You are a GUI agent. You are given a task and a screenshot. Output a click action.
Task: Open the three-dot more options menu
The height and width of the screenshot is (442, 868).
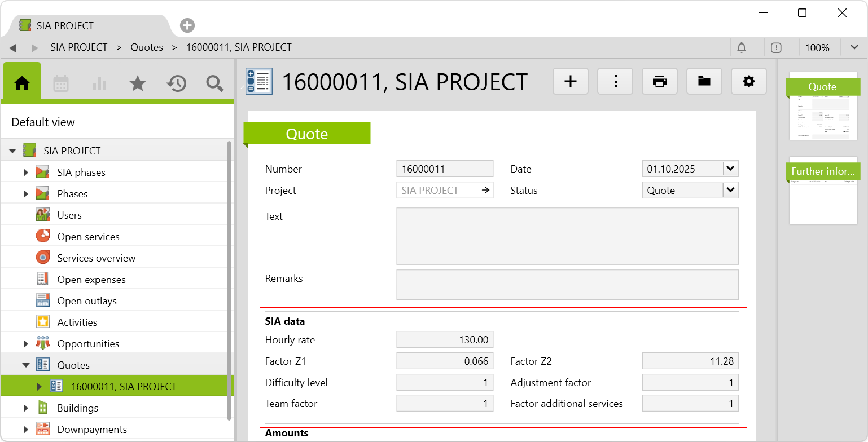(x=615, y=81)
